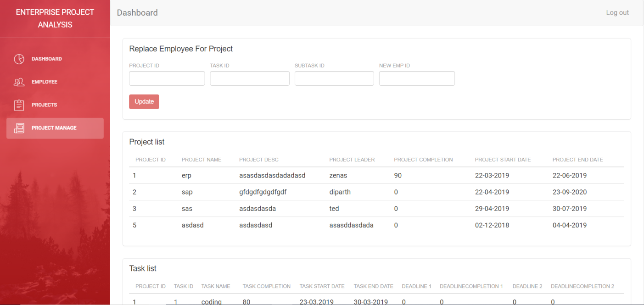Viewport: 644px width, 305px height.
Task: Click description 'asasdasdasdadadasd' cell
Action: click(x=272, y=176)
